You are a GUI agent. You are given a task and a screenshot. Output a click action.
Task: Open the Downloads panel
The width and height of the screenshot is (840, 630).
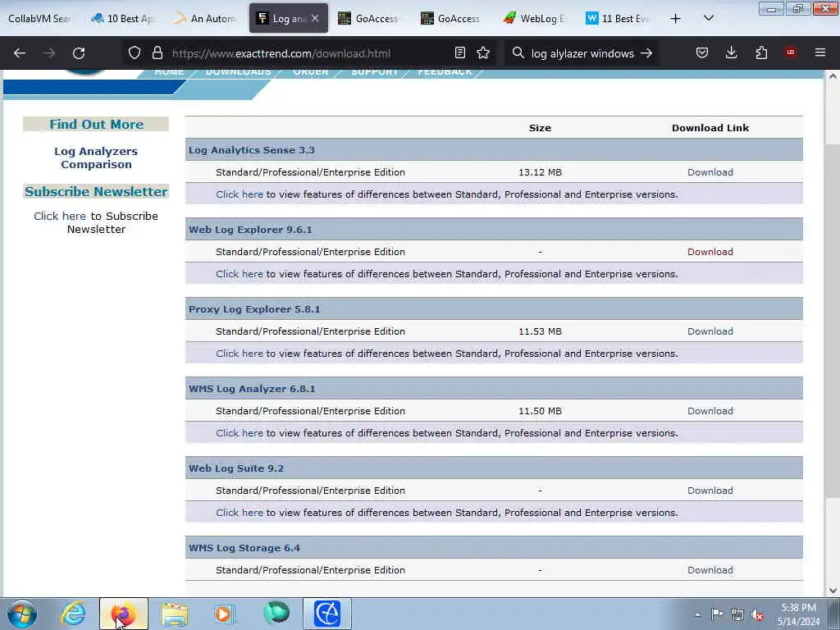tap(731, 53)
